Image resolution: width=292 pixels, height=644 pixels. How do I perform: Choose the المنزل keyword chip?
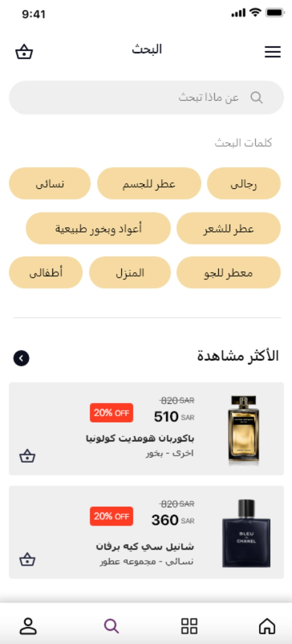(x=130, y=273)
